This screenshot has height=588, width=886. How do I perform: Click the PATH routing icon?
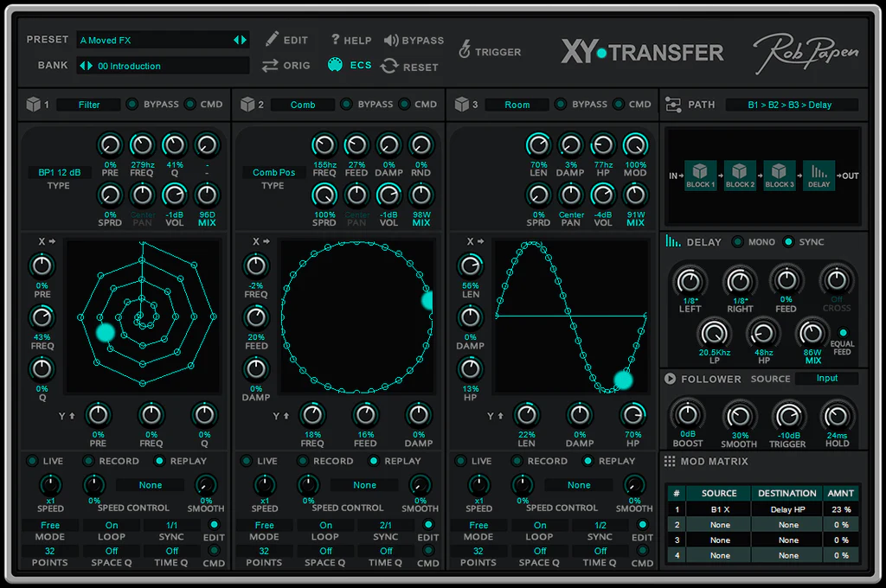click(x=673, y=105)
